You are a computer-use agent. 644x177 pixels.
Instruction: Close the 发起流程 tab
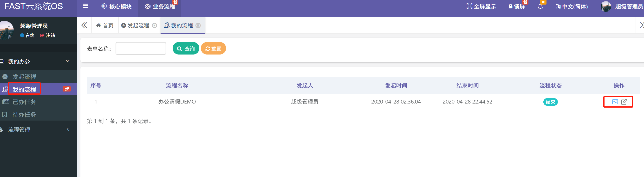click(155, 25)
